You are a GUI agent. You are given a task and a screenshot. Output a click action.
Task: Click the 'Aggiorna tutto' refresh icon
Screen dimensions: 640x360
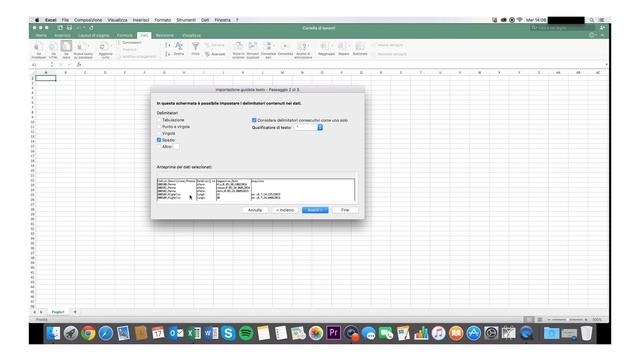[x=104, y=47]
